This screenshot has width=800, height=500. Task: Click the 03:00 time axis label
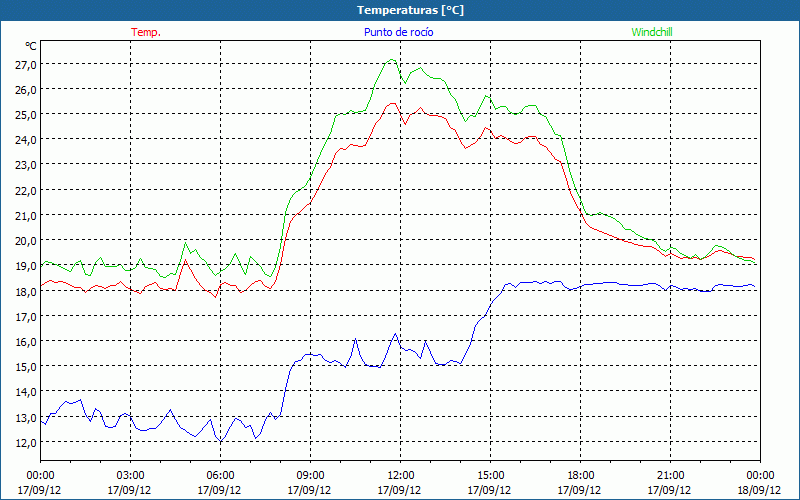130,476
